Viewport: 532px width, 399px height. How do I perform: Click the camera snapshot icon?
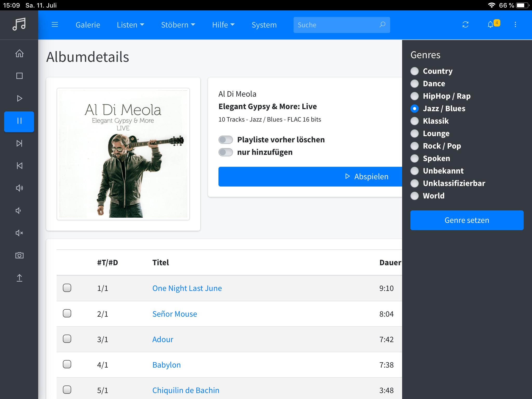click(x=19, y=255)
